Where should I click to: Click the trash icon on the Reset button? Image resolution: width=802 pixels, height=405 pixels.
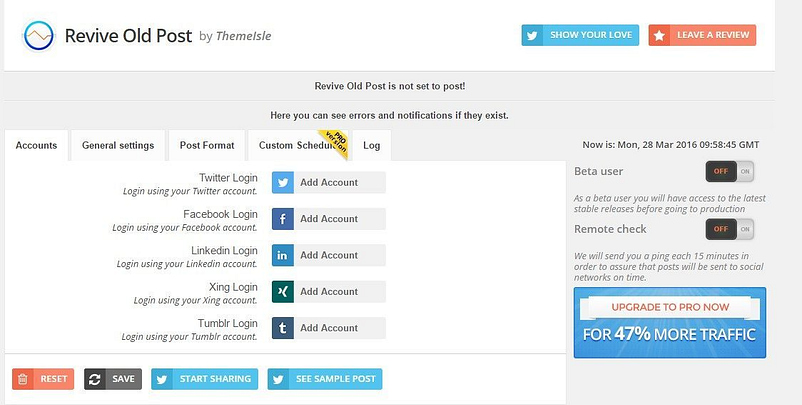pos(23,379)
